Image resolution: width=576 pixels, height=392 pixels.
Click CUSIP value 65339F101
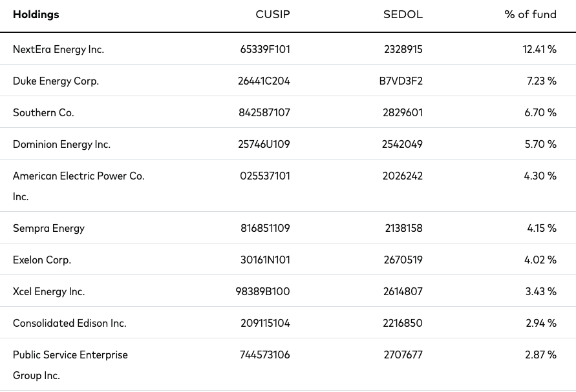coord(265,49)
